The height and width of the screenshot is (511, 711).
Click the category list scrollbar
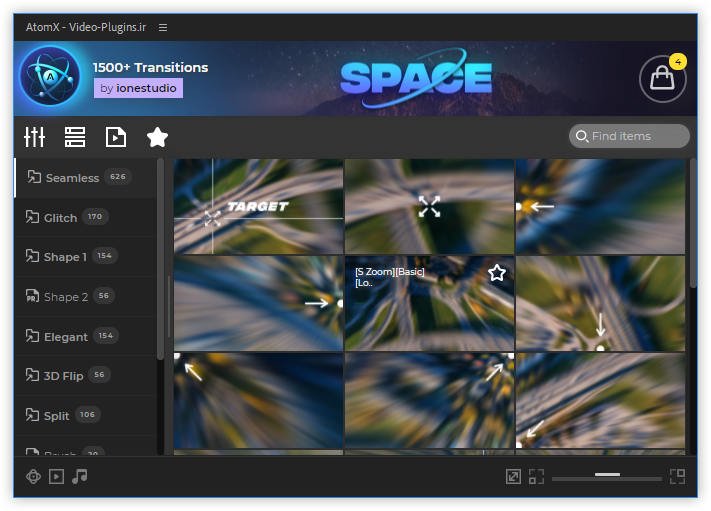pos(160,259)
